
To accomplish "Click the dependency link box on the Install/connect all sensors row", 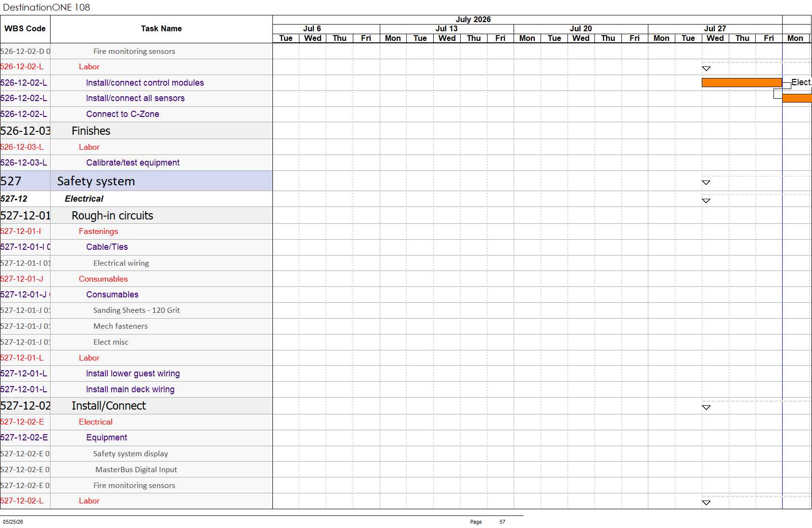I will [778, 94].
